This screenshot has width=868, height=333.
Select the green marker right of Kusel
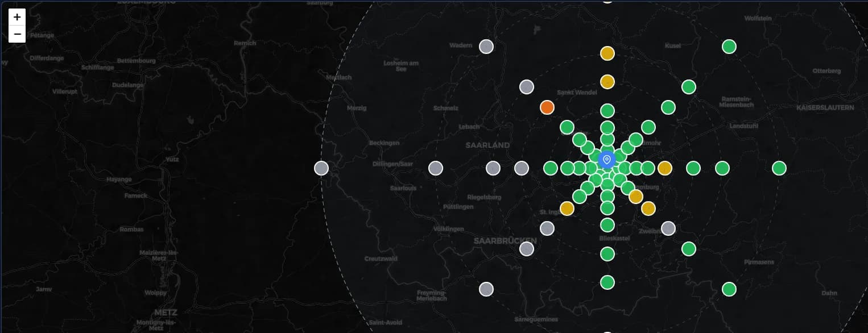pos(729,47)
